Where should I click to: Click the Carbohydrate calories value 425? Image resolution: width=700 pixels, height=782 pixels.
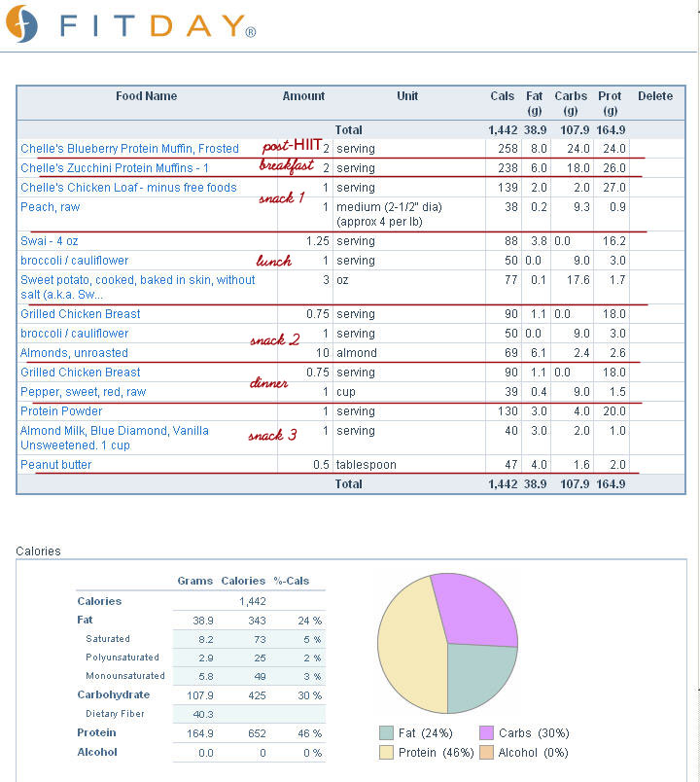[x=257, y=695]
